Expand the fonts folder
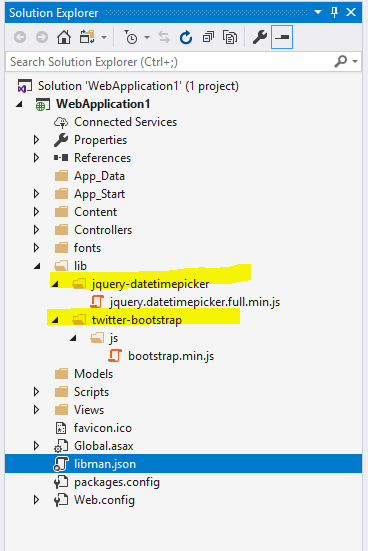This screenshot has height=551, width=368. [x=36, y=248]
